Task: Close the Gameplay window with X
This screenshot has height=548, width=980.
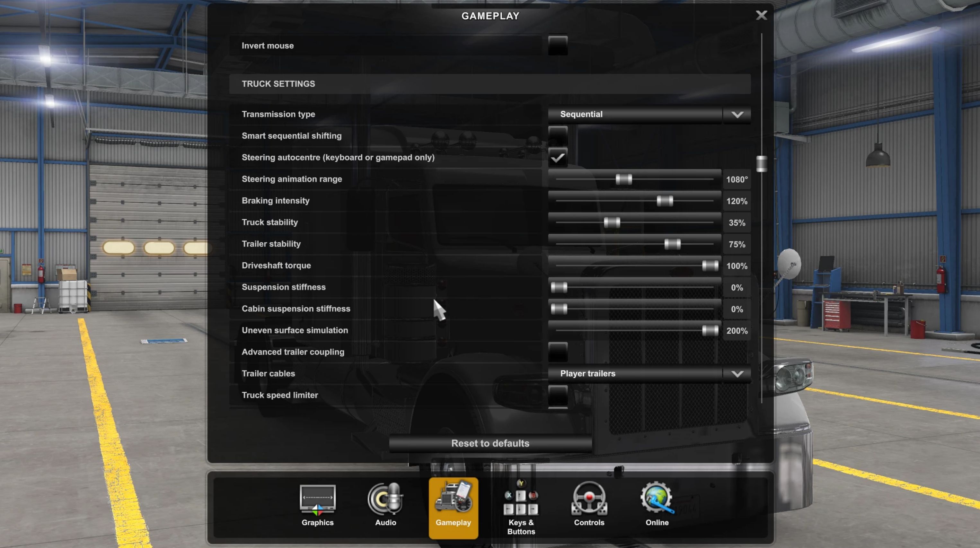Action: point(761,15)
